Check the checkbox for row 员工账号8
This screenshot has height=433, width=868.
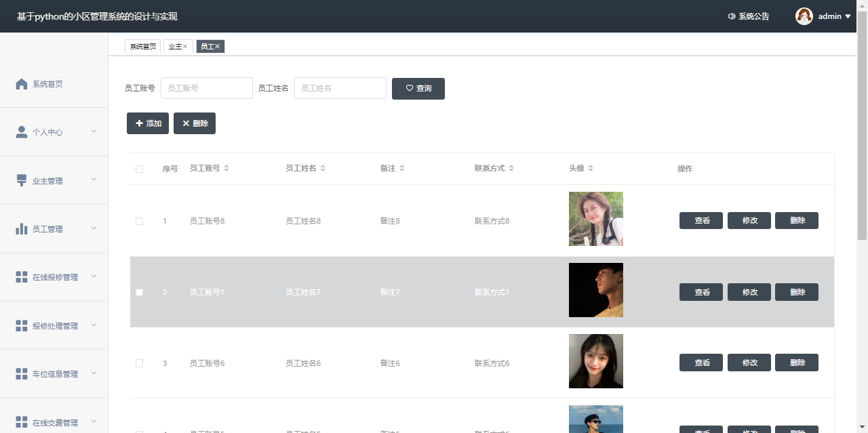140,221
